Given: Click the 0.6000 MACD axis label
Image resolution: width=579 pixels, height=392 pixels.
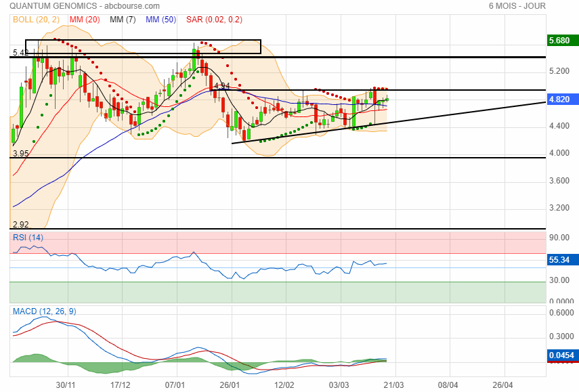Looking at the screenshot, I should (561, 313).
